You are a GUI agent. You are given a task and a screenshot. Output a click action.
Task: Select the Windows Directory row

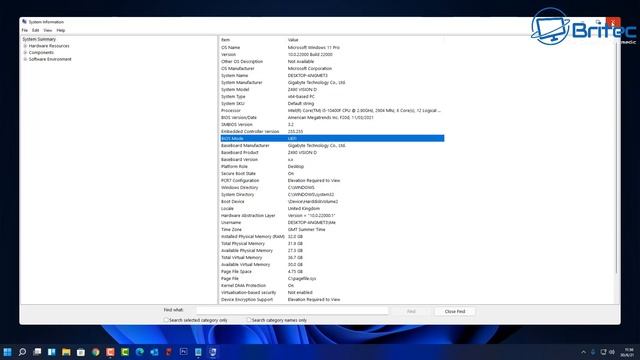pyautogui.click(x=332, y=187)
